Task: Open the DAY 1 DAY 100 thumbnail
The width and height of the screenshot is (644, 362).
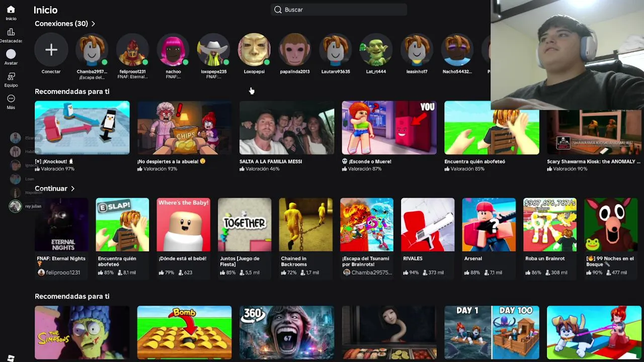Action: coord(492,333)
